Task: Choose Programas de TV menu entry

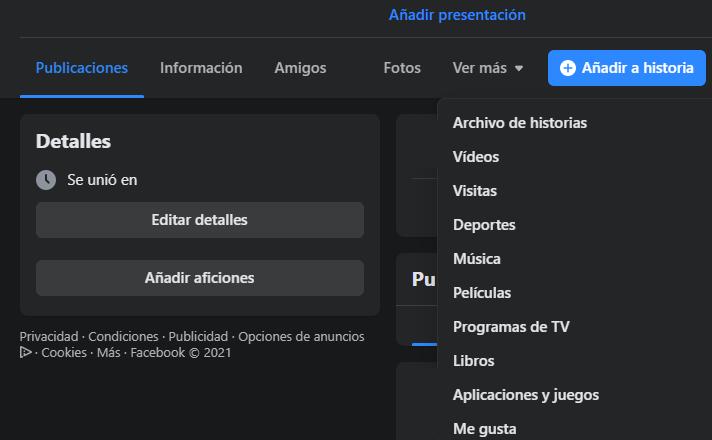Action: click(x=511, y=327)
